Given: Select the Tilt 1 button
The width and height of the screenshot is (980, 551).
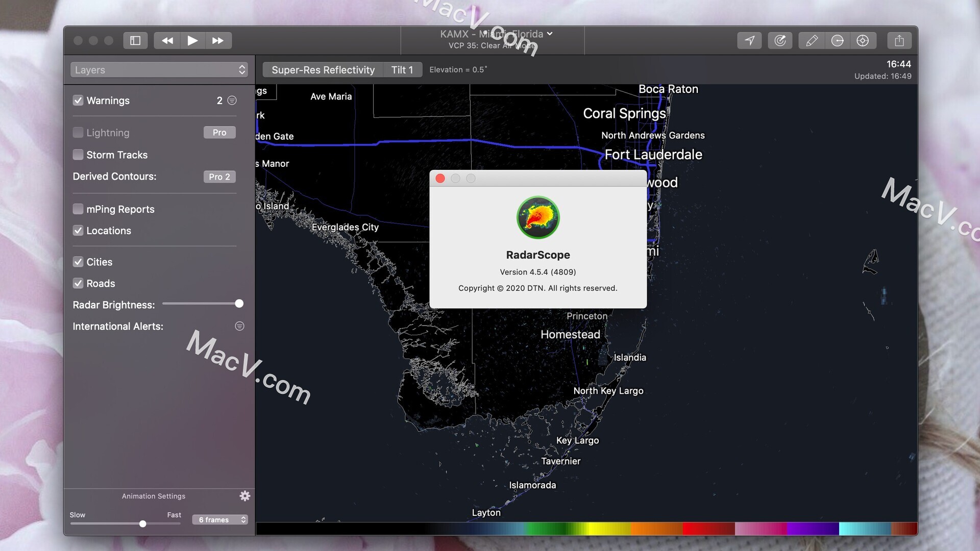Looking at the screenshot, I should coord(402,70).
